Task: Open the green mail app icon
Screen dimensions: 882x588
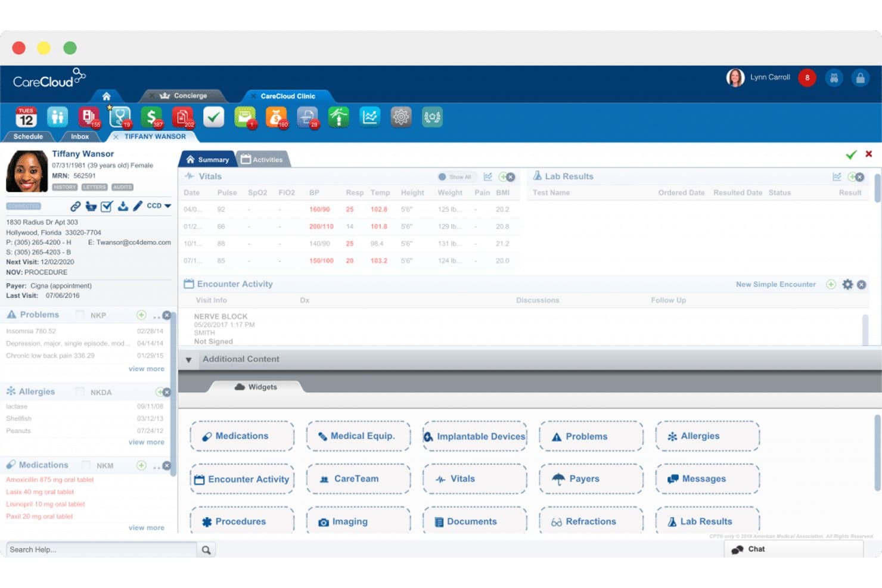Action: click(245, 117)
